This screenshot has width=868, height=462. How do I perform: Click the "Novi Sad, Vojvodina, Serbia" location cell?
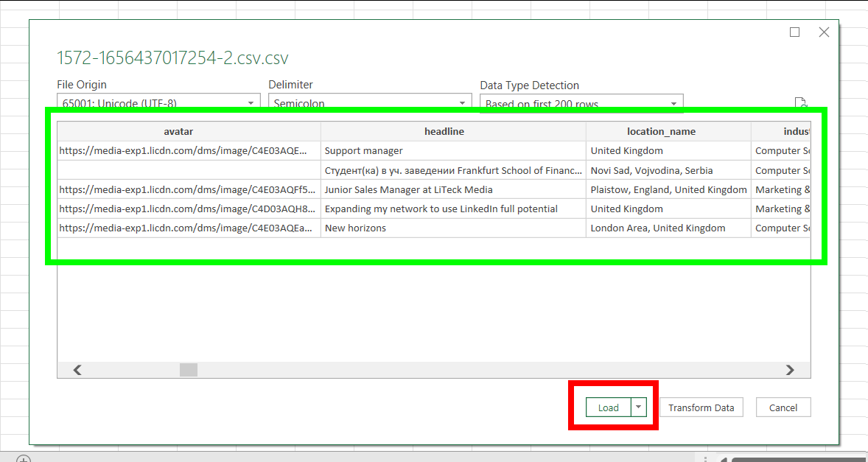669,170
